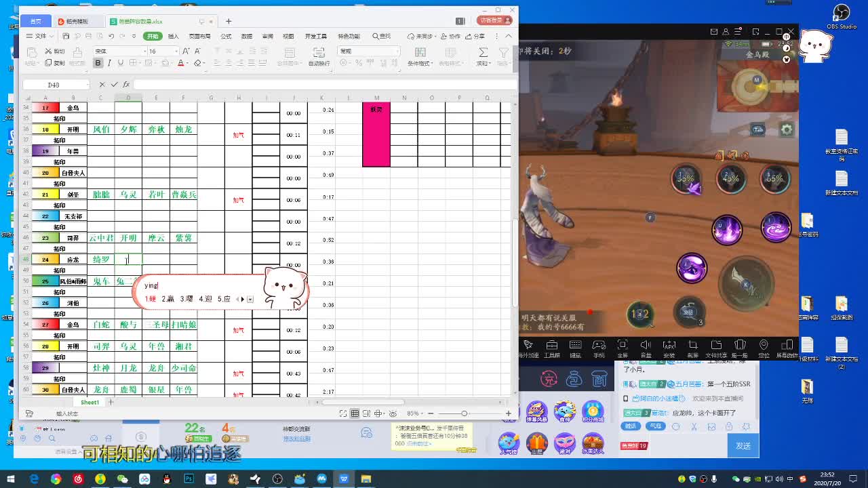Toggle fullscreen view icon in WPS status bar
Image resolution: width=868 pixels, height=488 pixels.
coord(343,413)
